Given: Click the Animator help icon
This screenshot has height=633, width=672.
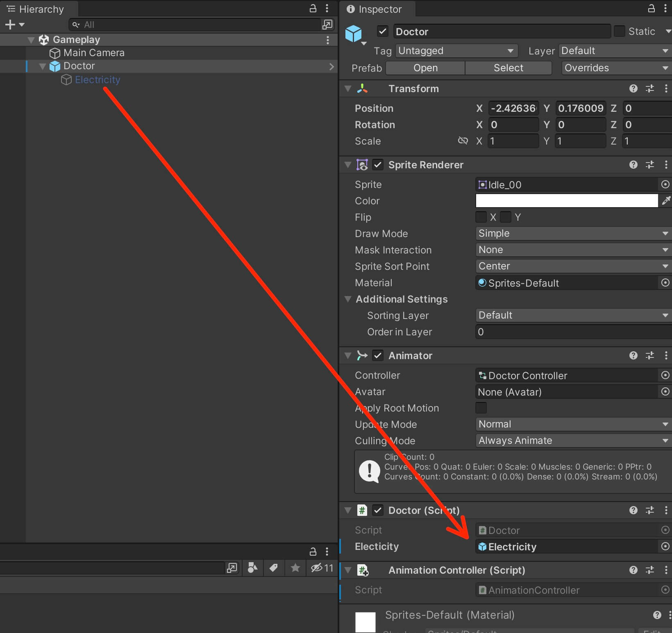Looking at the screenshot, I should point(633,355).
